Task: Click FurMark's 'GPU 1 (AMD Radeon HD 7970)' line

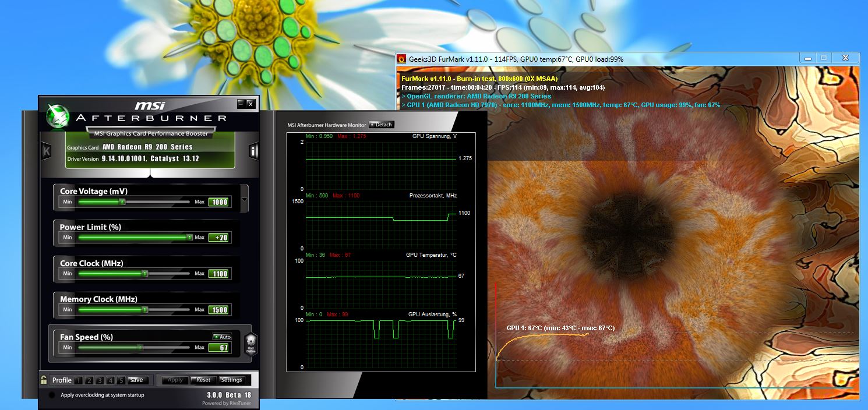Action: pos(561,105)
